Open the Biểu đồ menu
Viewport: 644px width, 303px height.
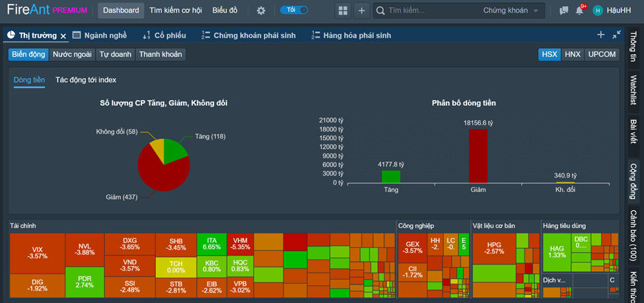(225, 11)
